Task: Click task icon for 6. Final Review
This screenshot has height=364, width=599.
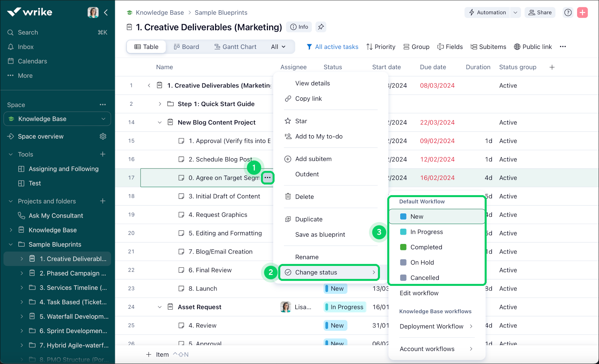Action: point(181,270)
